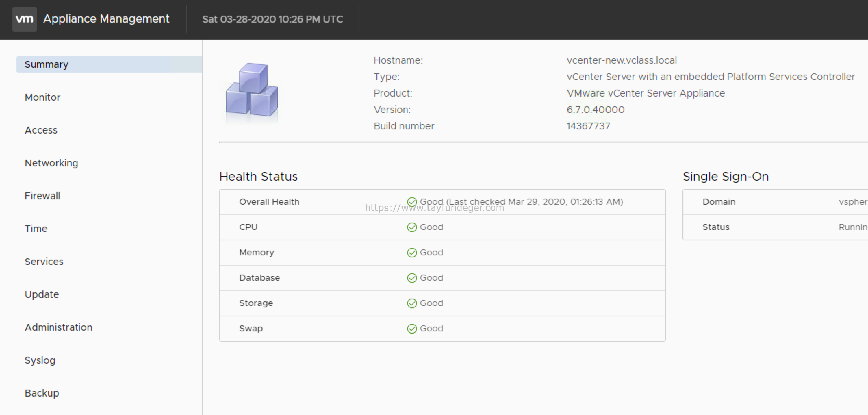Click the Storage row label
Viewport: 868px width, 415px height.
(x=256, y=303)
